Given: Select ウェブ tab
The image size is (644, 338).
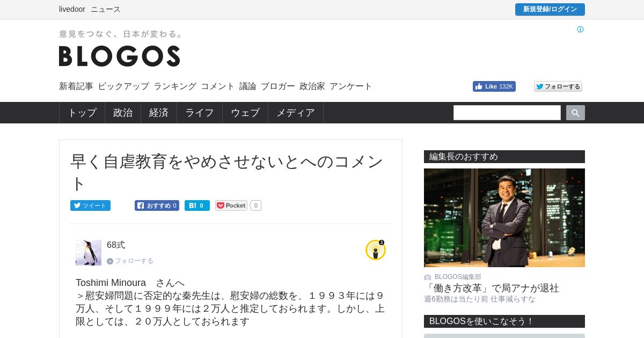Looking at the screenshot, I should pyautogui.click(x=245, y=113).
